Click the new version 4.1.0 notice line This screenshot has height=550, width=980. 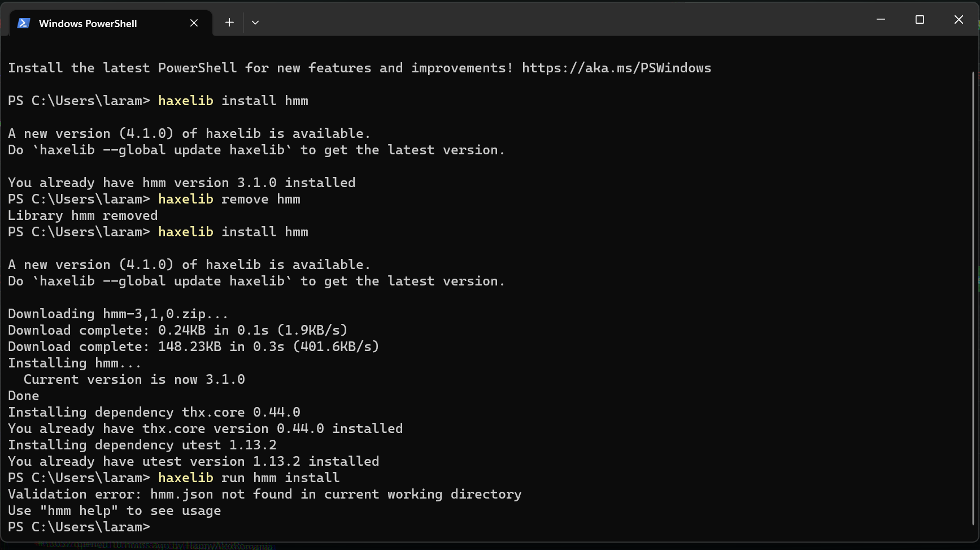(x=189, y=133)
